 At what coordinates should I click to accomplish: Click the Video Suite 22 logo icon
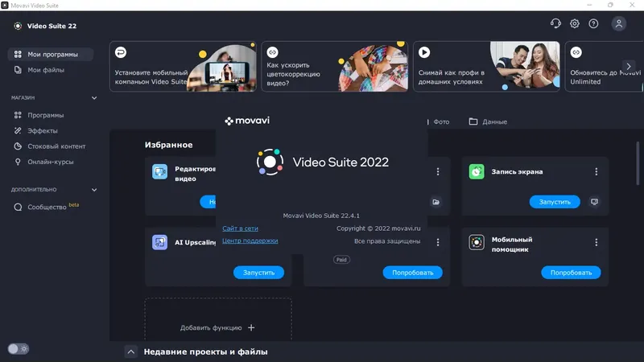click(x=18, y=26)
